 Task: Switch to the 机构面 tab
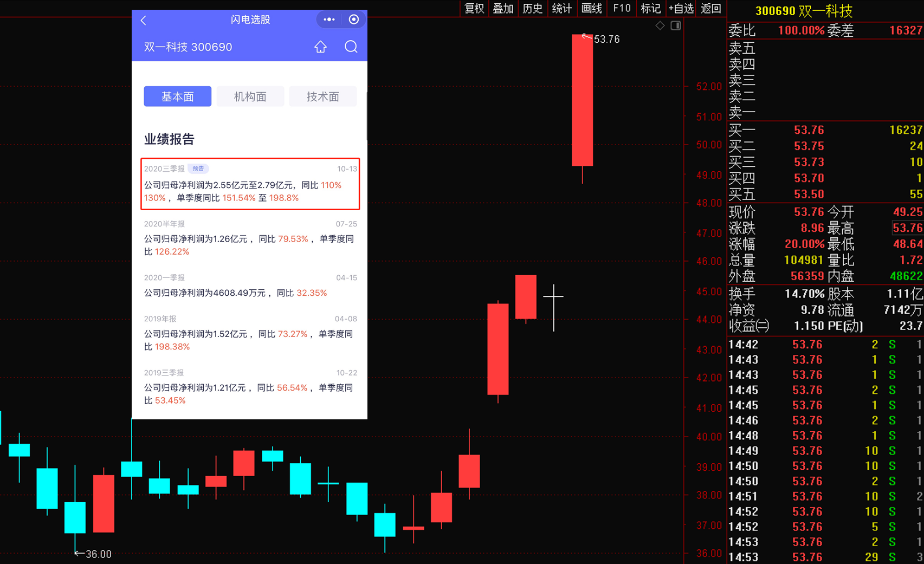tap(250, 96)
